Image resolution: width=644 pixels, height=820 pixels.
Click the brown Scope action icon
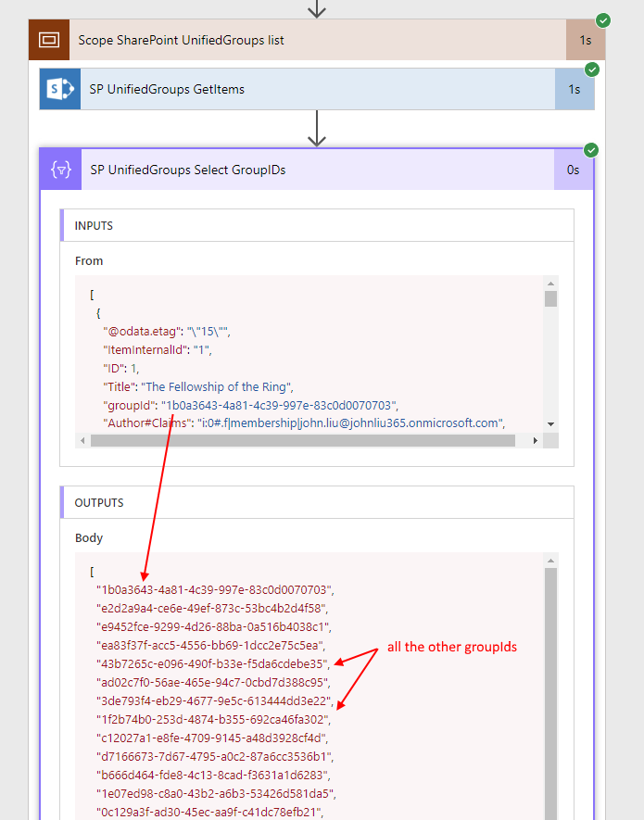pyautogui.click(x=49, y=40)
